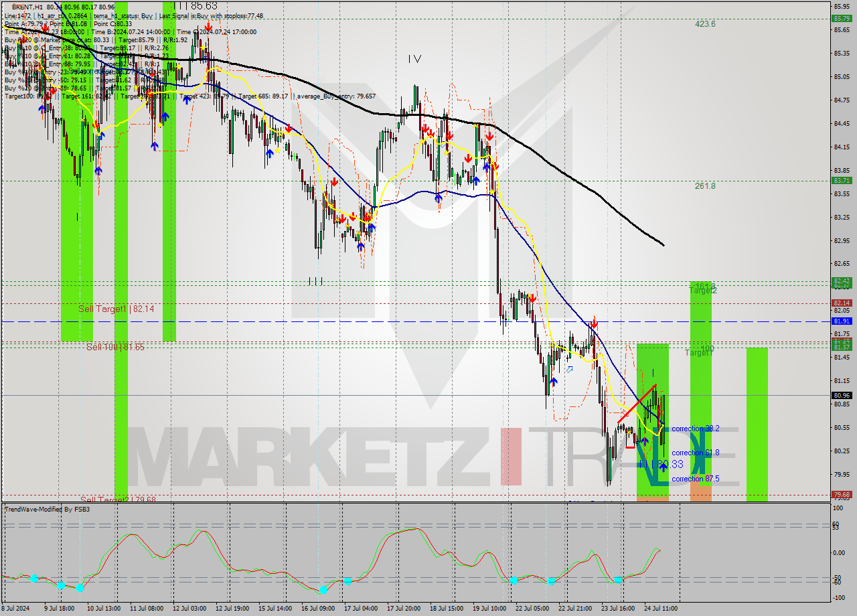Click the correction 61.8 label
The image size is (857, 616).
tap(695, 453)
